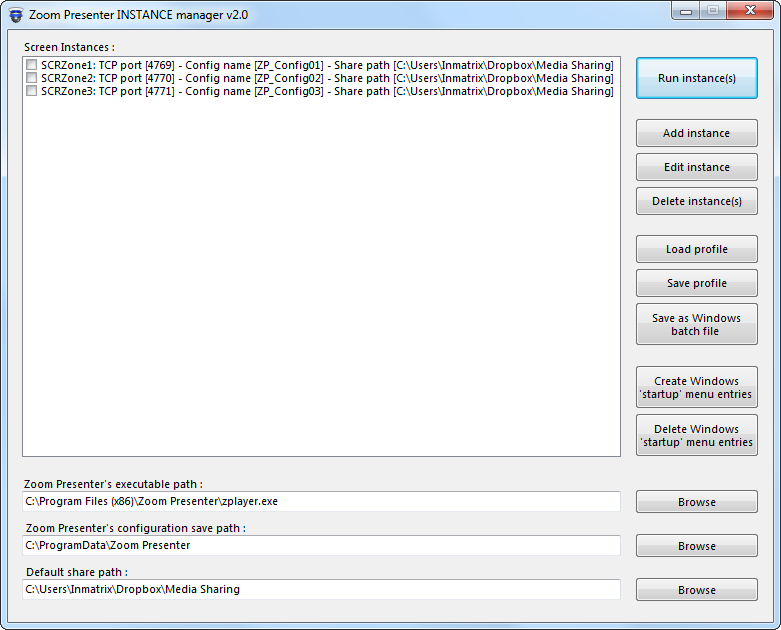Click Save profile
This screenshot has height=630, width=781.
(x=696, y=283)
